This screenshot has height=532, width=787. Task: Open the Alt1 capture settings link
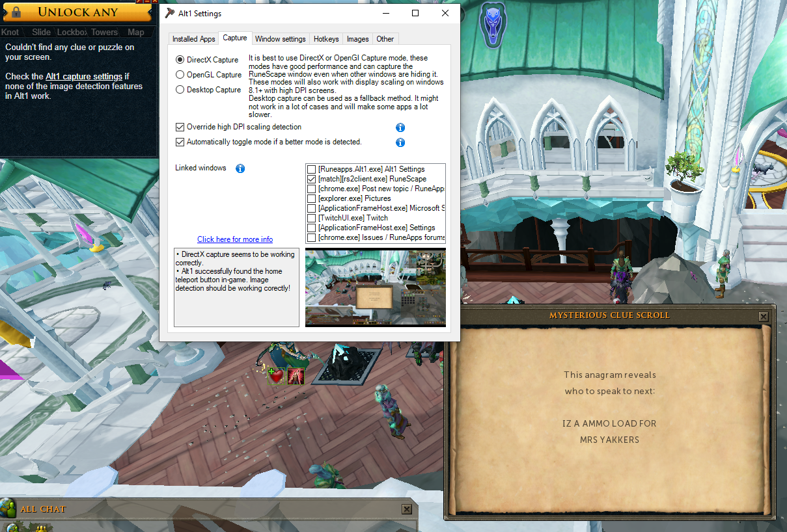tap(83, 76)
